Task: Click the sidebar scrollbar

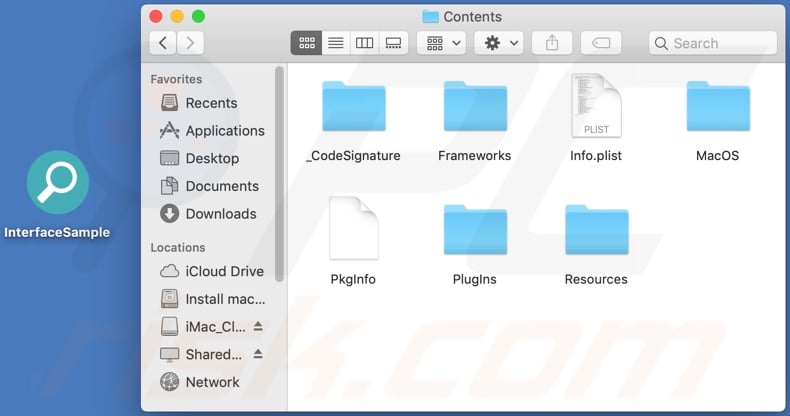Action: pos(279,174)
